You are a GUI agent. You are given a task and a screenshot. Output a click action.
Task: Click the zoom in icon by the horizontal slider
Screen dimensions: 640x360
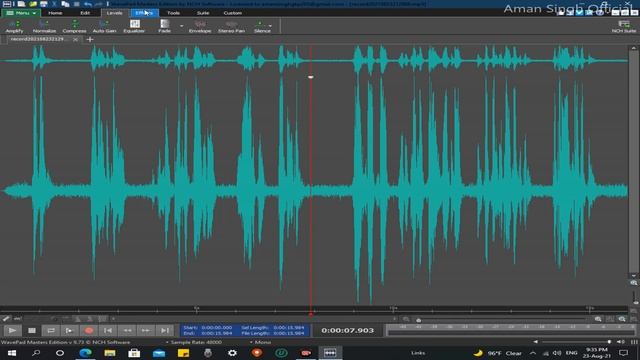(598, 319)
